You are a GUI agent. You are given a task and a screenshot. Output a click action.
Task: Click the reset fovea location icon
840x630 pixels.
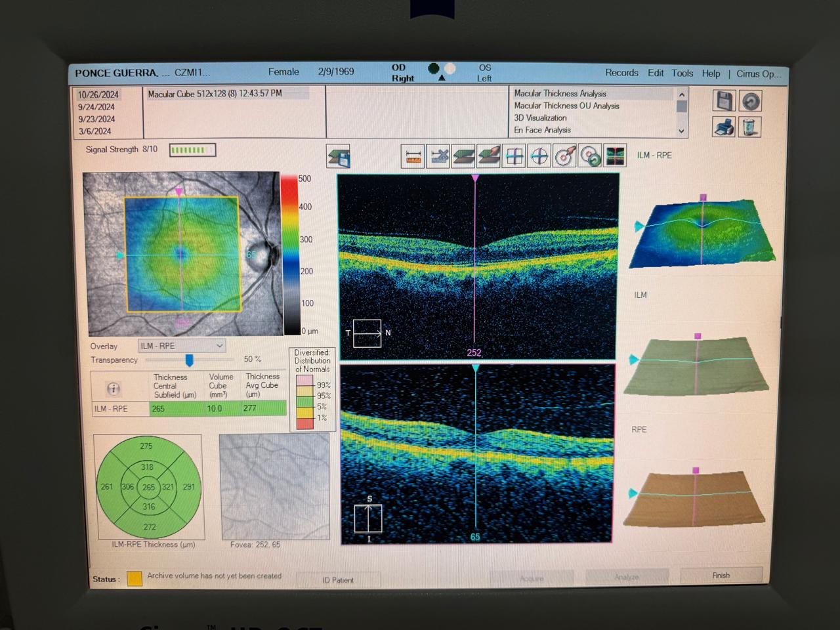point(590,156)
